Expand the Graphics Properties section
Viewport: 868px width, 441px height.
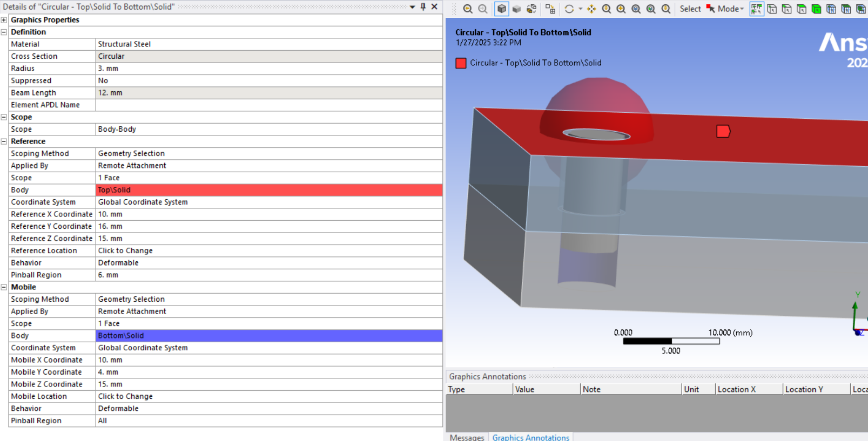(x=4, y=20)
